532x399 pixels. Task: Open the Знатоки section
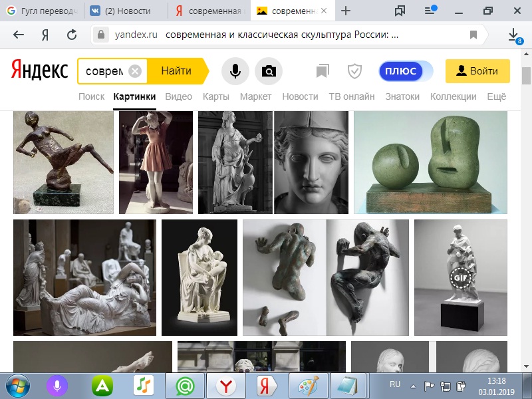(402, 96)
